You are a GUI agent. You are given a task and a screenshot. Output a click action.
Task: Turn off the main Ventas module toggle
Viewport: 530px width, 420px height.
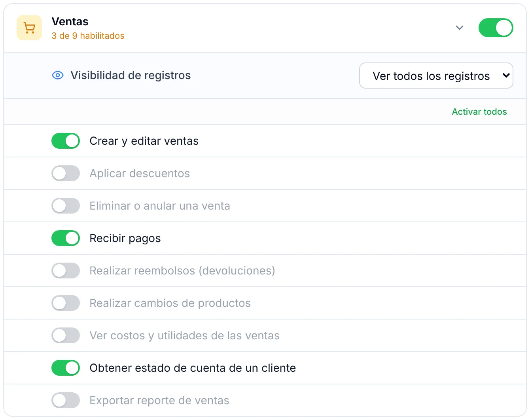coord(496,28)
